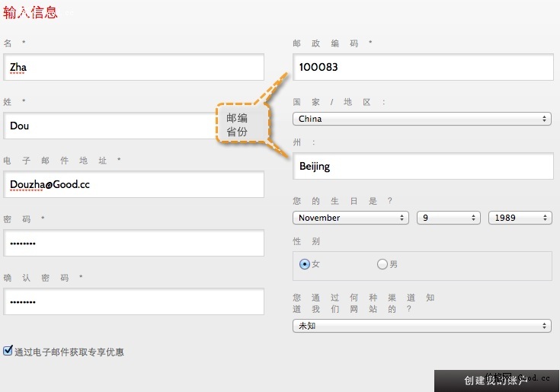Open the November birth month dropdown

tap(350, 218)
